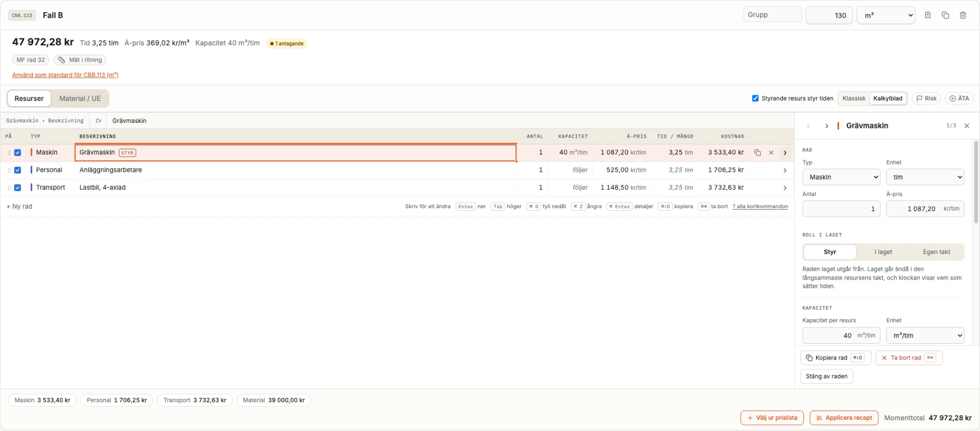Switch to Klassisk view

(x=854, y=98)
